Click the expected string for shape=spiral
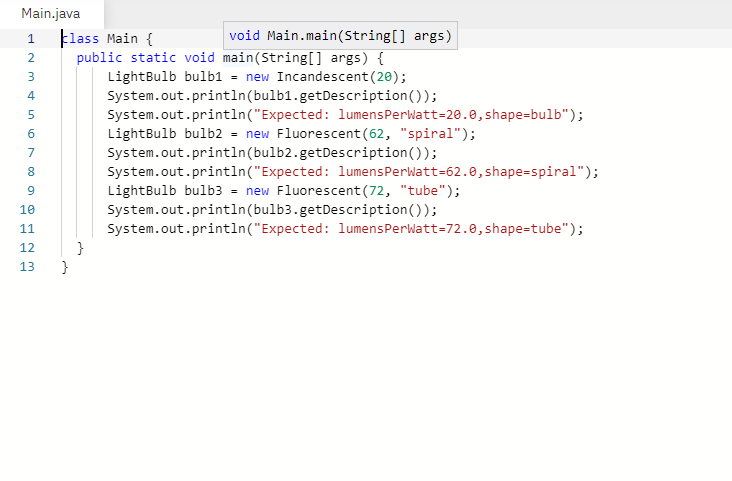This screenshot has width=732, height=481. [x=419, y=172]
